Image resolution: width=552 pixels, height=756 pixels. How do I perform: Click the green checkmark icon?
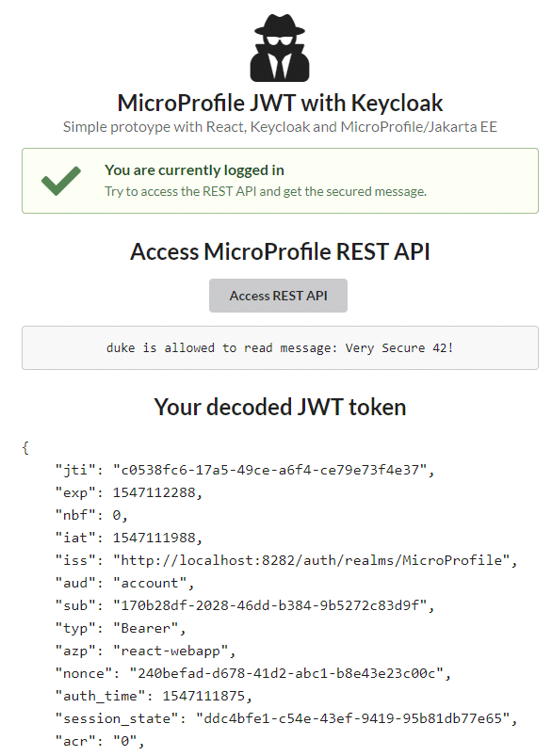[x=61, y=181]
